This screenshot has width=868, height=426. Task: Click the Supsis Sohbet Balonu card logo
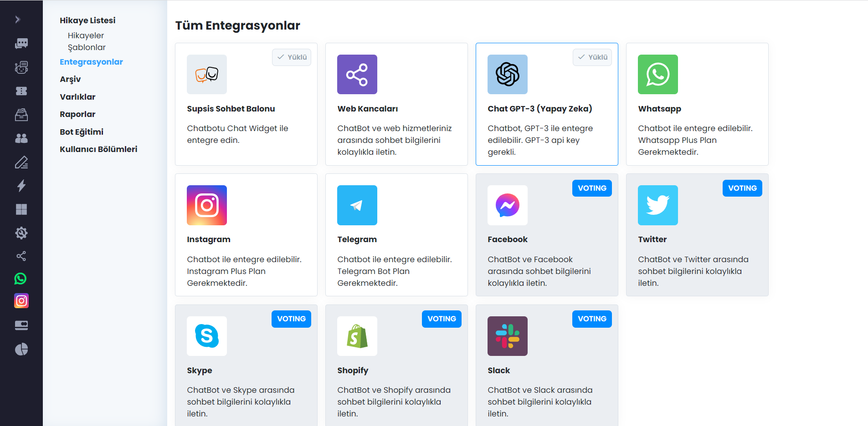click(207, 75)
